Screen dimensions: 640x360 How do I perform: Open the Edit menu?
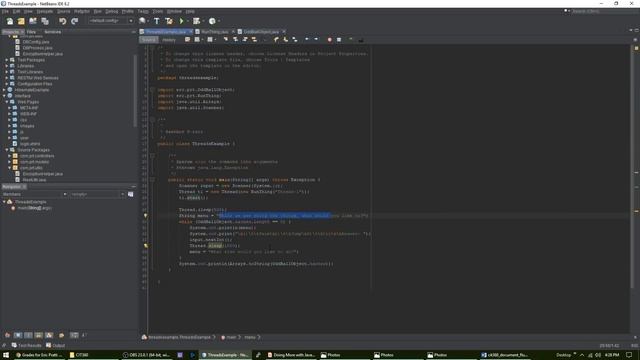coord(16,11)
